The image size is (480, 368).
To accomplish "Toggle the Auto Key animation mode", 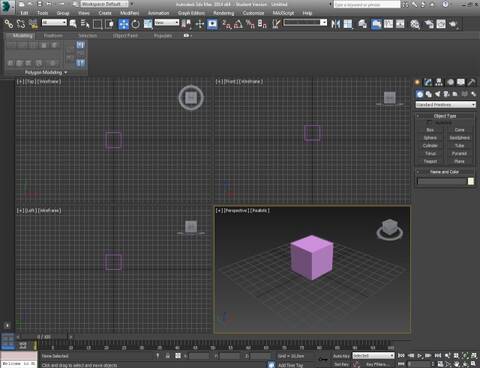I will tap(341, 356).
